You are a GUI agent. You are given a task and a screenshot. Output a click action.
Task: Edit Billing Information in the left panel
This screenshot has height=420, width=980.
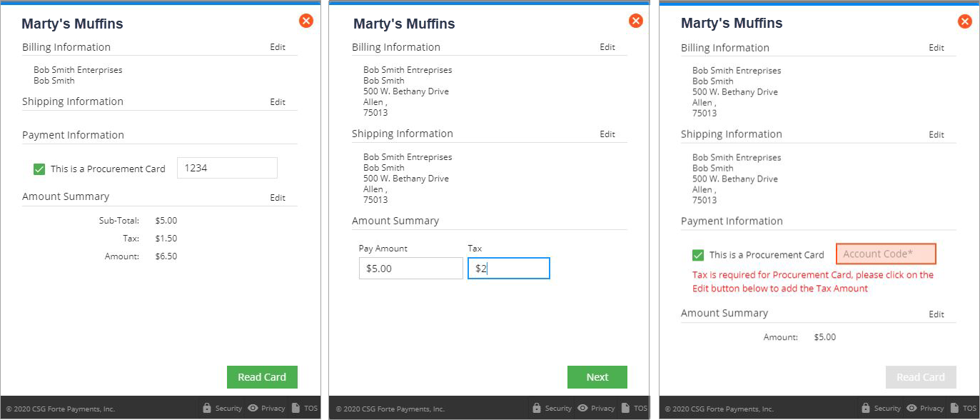pos(278,47)
